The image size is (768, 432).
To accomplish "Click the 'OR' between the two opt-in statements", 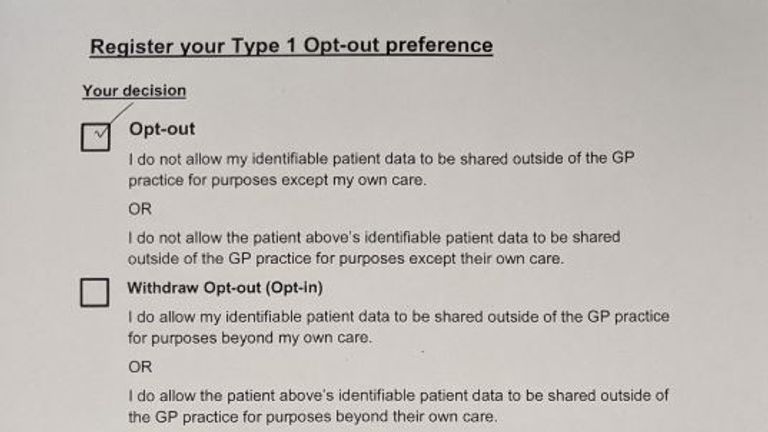I will (140, 367).
